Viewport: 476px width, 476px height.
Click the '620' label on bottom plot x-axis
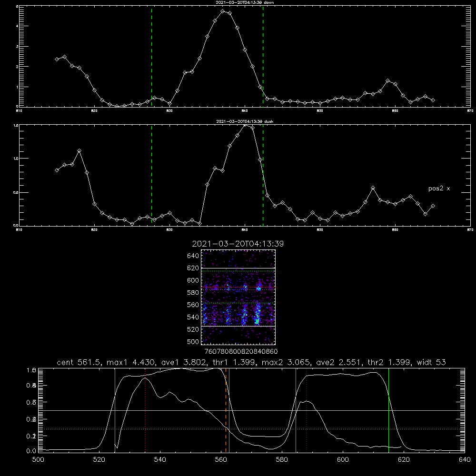pyautogui.click(x=404, y=460)
